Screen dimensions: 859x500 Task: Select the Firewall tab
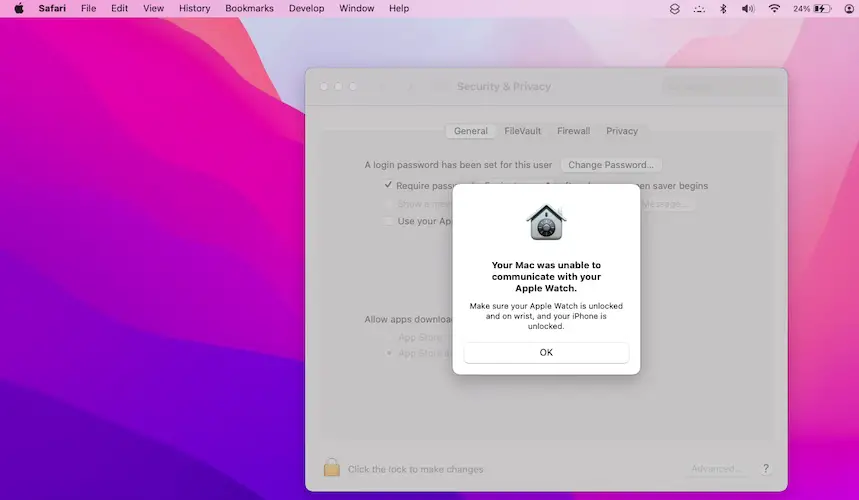pos(573,131)
